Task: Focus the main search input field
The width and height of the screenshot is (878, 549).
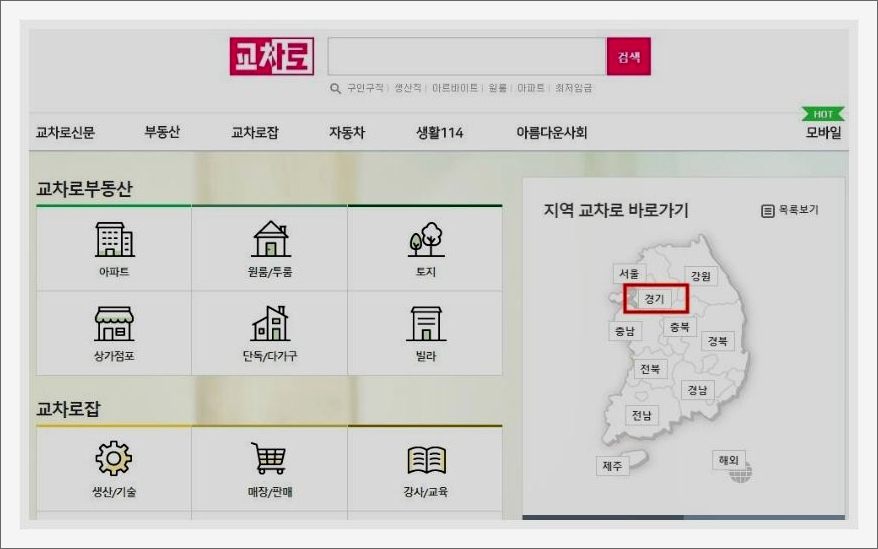Action: coord(467,56)
